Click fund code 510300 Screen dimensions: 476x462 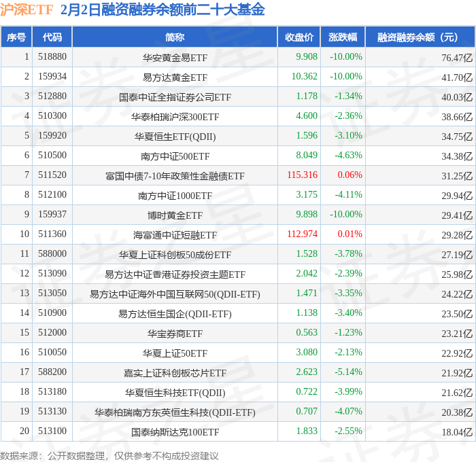52,116
